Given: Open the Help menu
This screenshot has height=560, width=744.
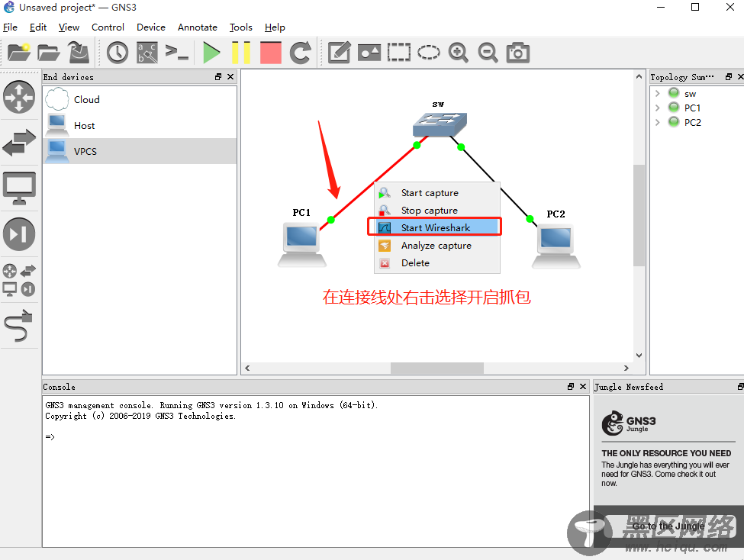Looking at the screenshot, I should pos(275,27).
